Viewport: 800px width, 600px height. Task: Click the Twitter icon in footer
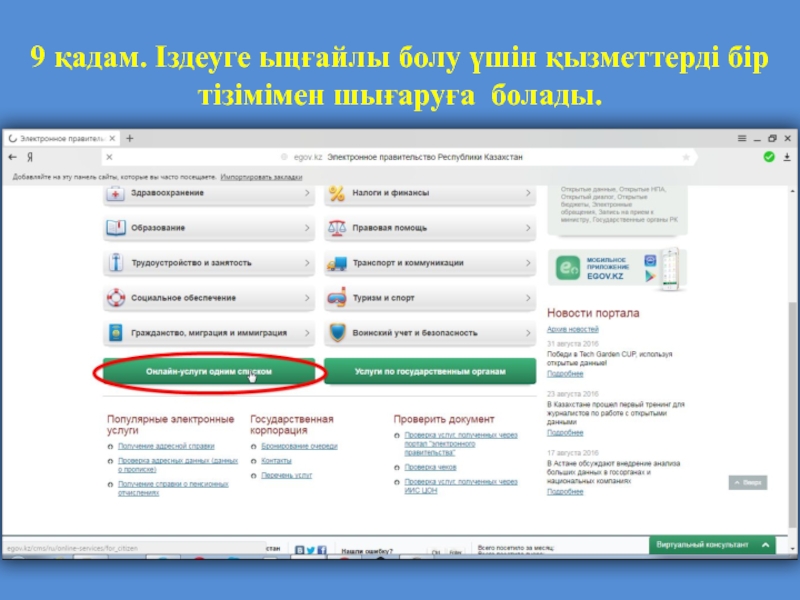pyautogui.click(x=310, y=550)
